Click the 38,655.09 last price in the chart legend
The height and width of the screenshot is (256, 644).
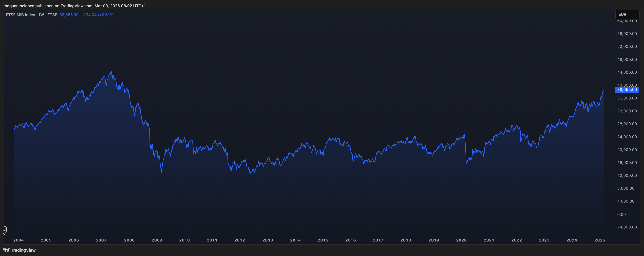(x=69, y=15)
